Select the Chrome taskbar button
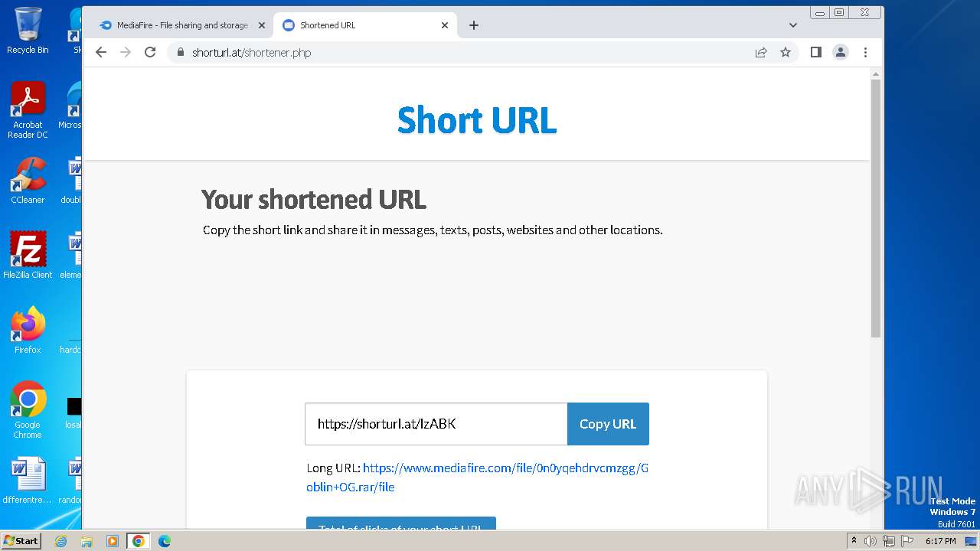Image resolution: width=980 pixels, height=551 pixels. tap(138, 541)
